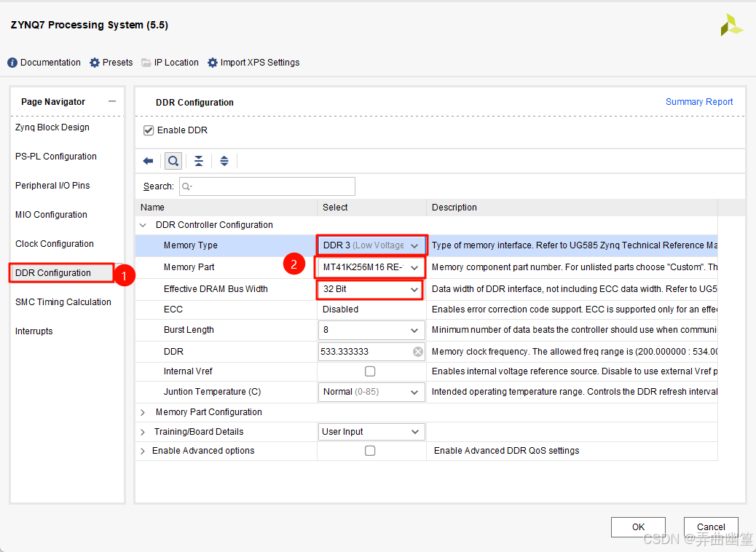Open the Memory Type dropdown
Image resolution: width=756 pixels, height=552 pixels.
(x=371, y=245)
